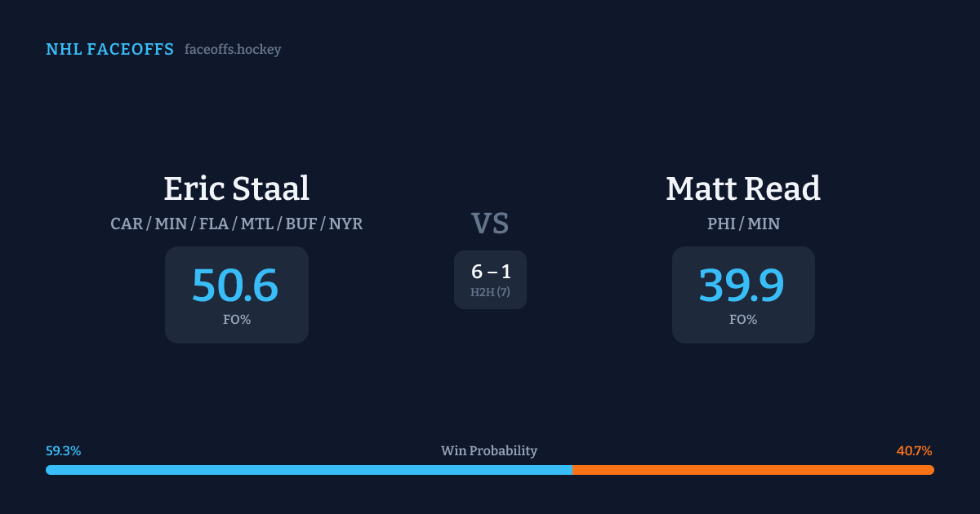This screenshot has width=980, height=514.
Task: Click the H2H (7) label
Action: pyautogui.click(x=490, y=292)
